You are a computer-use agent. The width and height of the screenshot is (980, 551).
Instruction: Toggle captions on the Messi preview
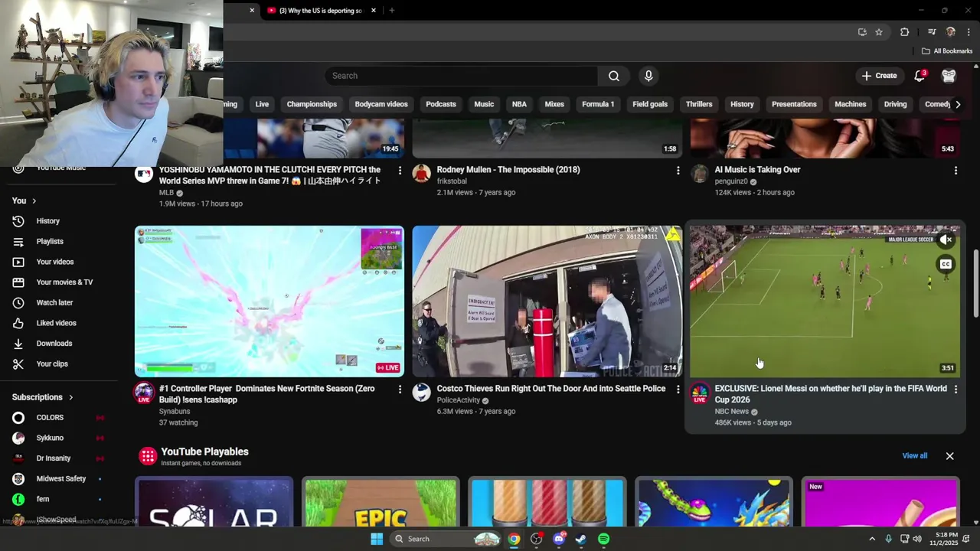(x=946, y=264)
